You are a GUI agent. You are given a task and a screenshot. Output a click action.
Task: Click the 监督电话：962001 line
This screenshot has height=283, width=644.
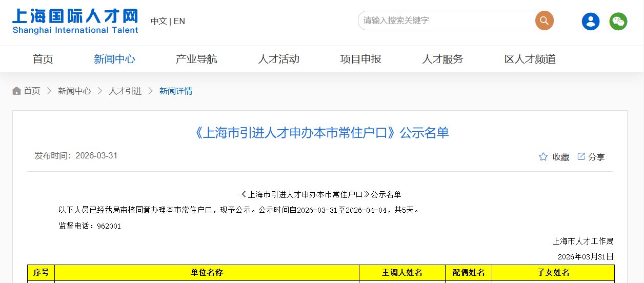tap(90, 226)
